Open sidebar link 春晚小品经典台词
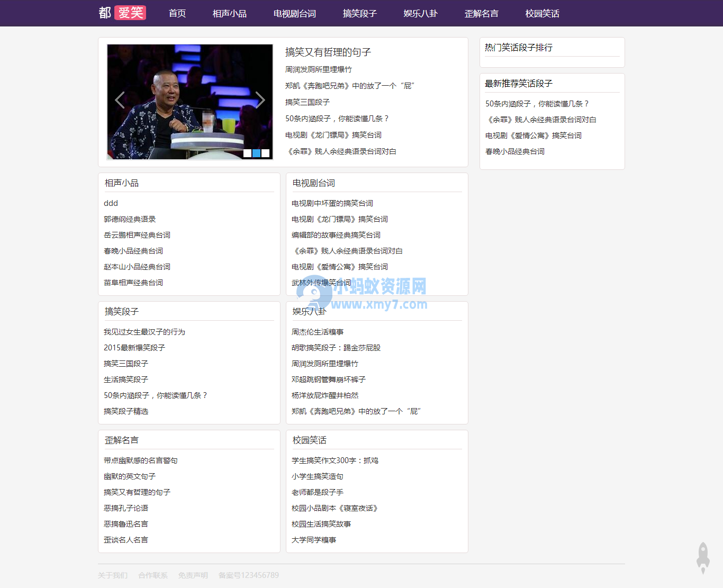 [x=515, y=151]
